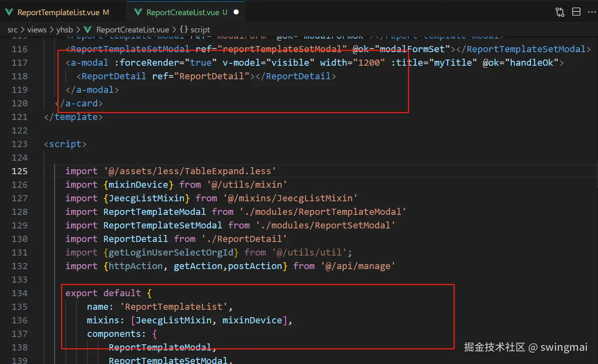The image size is (598, 364).
Task: Select line number 125 in the gutter
Action: coord(20,171)
